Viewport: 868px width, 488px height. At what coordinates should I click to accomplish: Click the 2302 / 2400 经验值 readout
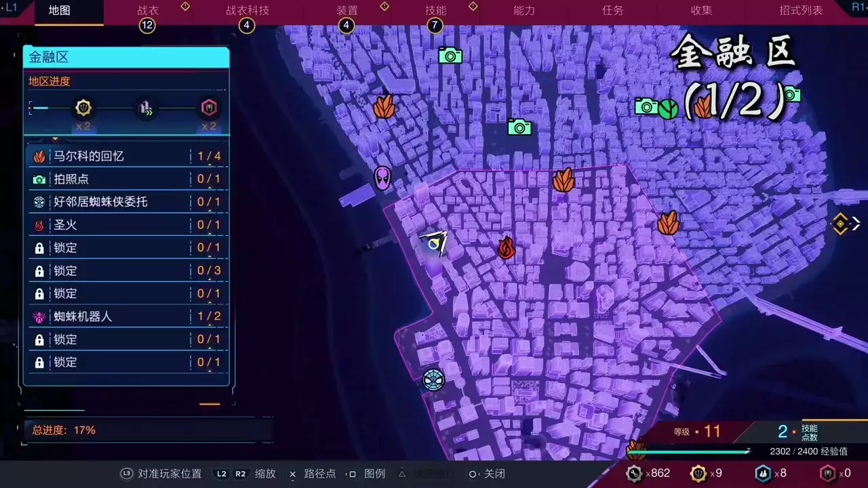point(808,451)
